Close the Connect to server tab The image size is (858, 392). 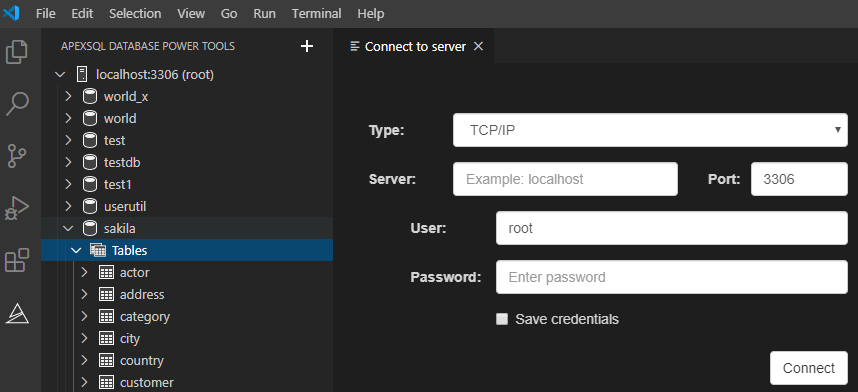tap(478, 47)
